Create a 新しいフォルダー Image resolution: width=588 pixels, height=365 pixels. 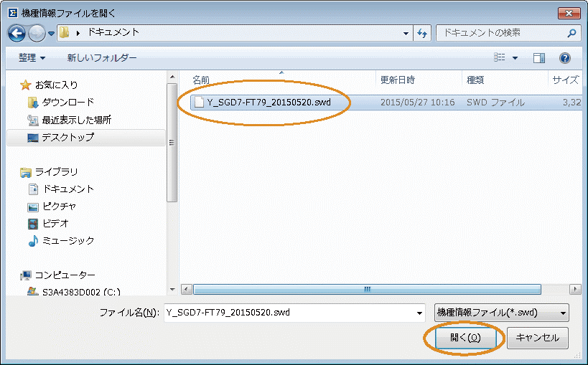click(x=102, y=57)
